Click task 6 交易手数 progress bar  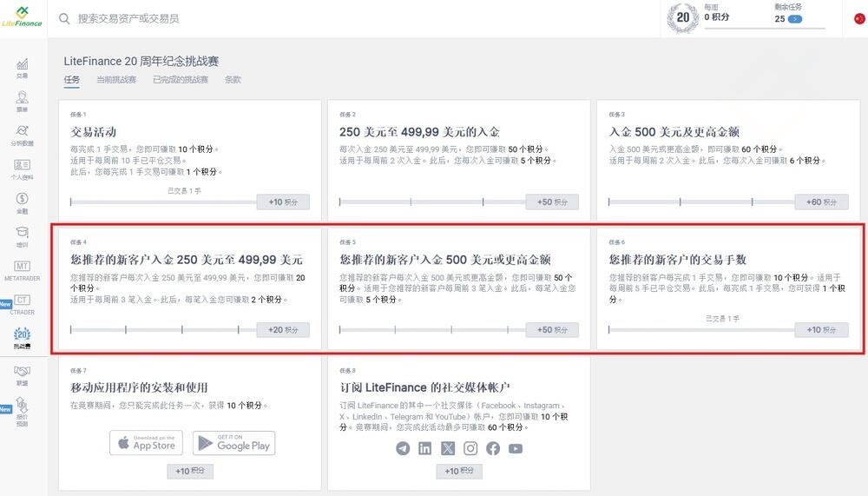coord(701,330)
